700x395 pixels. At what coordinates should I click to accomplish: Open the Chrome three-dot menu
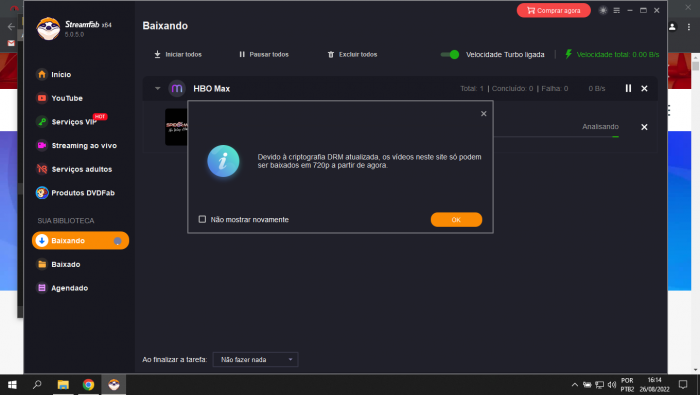coord(689,27)
